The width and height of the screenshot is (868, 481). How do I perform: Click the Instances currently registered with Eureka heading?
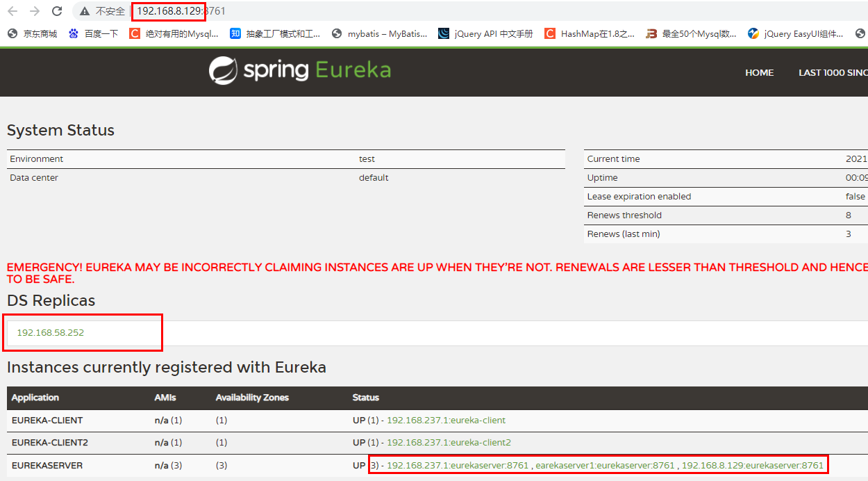[x=167, y=367]
